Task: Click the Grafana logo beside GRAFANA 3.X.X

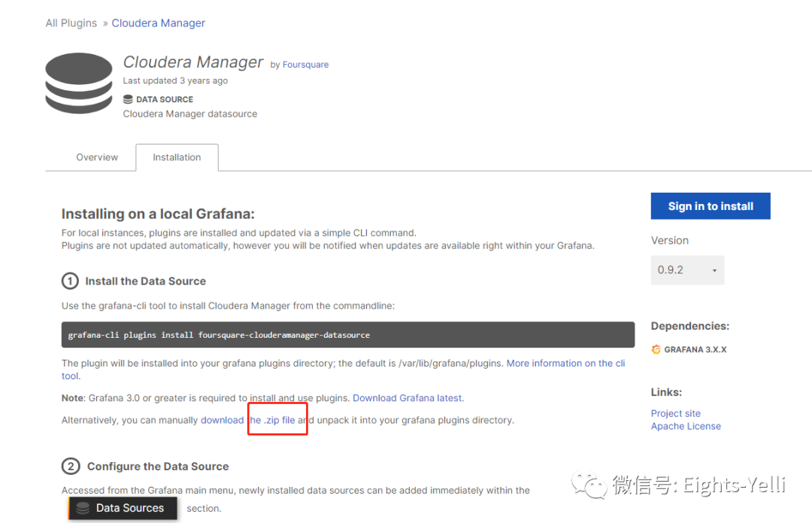Action: pyautogui.click(x=656, y=350)
